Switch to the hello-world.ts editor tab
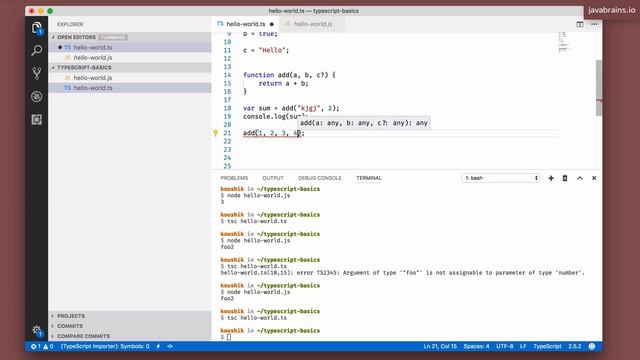The height and width of the screenshot is (360, 640). 245,24
